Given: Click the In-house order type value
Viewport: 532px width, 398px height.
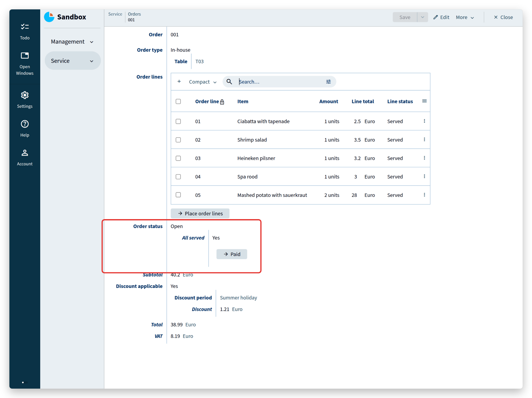Looking at the screenshot, I should pyautogui.click(x=181, y=50).
